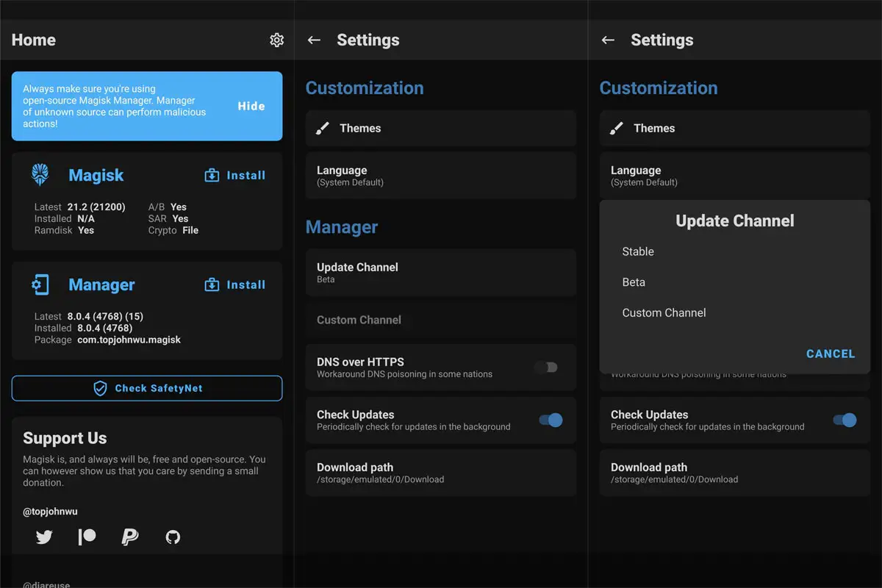The height and width of the screenshot is (588, 882).
Task: Install Magisk from the Magisk card
Action: (234, 175)
